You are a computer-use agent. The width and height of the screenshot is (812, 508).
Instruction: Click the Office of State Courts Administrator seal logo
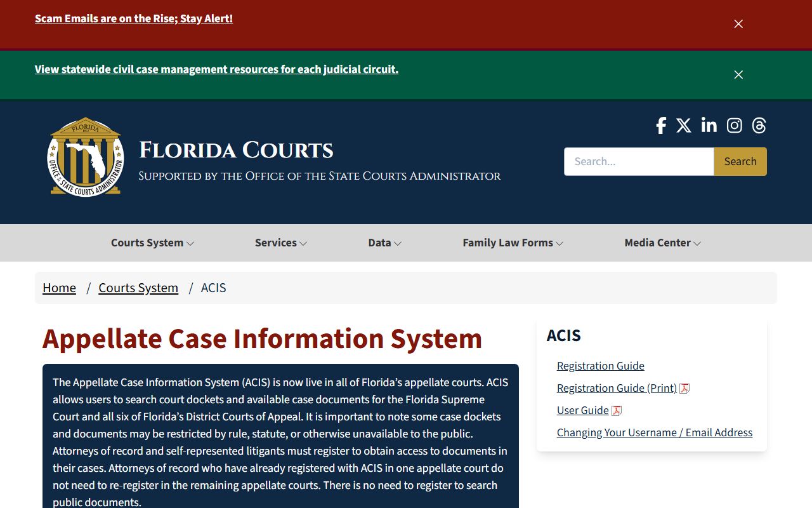click(86, 157)
